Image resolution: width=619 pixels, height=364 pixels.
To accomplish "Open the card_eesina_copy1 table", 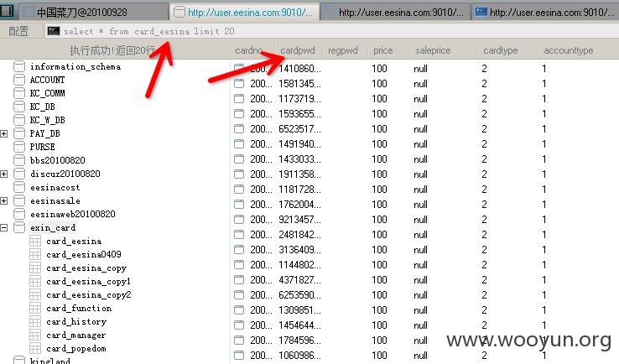I will (88, 281).
